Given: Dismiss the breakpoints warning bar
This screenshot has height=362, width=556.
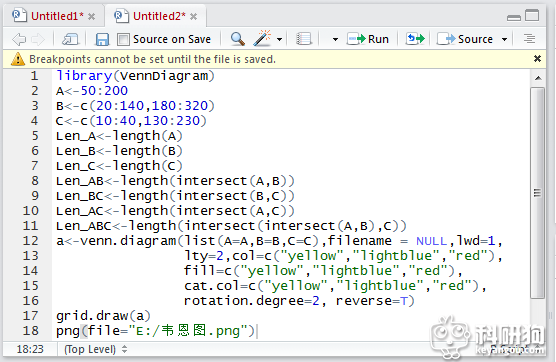Looking at the screenshot, I should coord(537,59).
